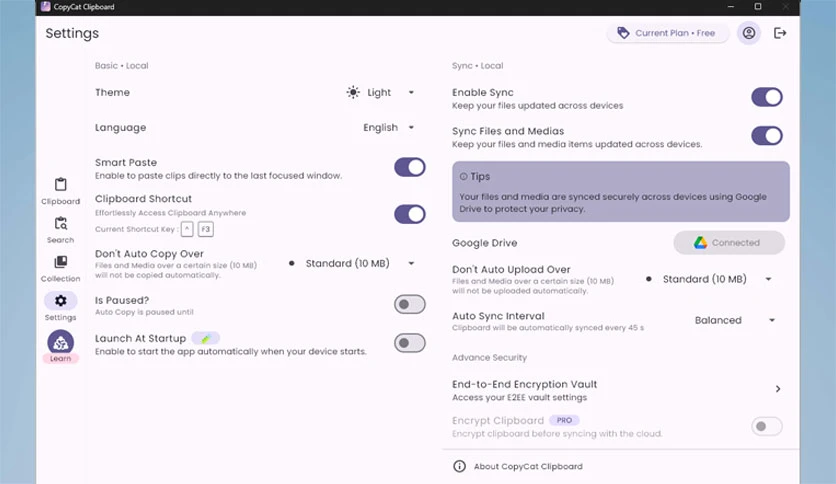
Task: Open the Language dropdown showing English
Action: [x=388, y=127]
